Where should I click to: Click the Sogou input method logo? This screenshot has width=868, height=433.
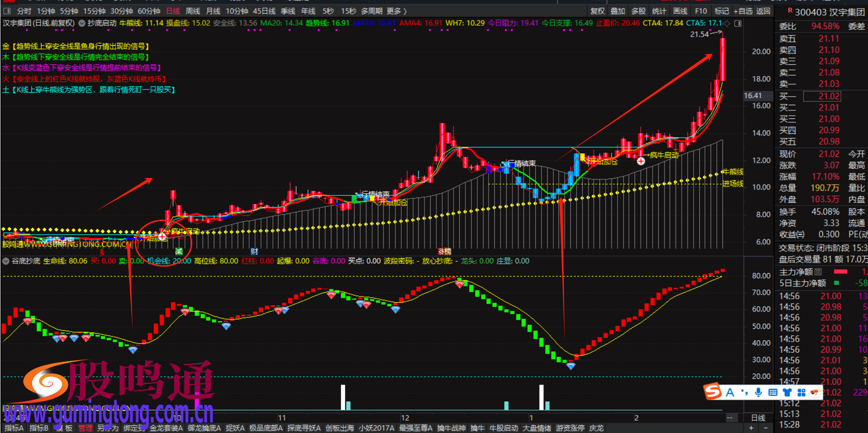(713, 392)
